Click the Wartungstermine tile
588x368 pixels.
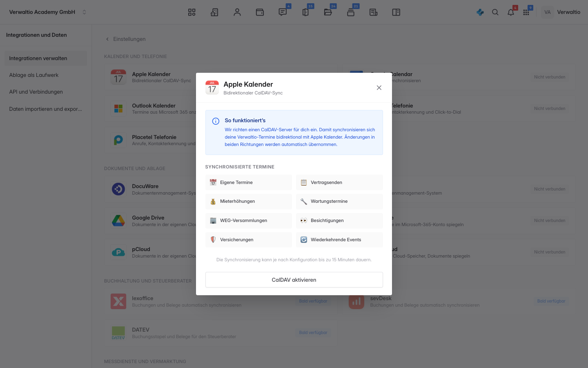click(x=339, y=202)
